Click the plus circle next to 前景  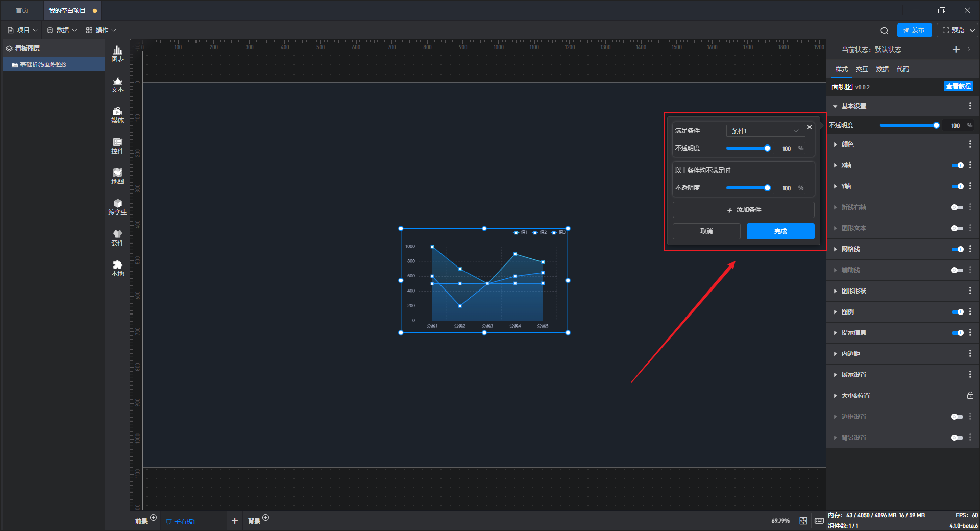click(x=153, y=517)
